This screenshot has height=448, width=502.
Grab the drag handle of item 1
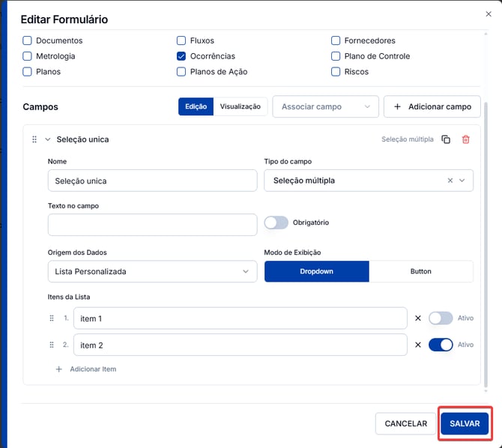pyautogui.click(x=52, y=318)
